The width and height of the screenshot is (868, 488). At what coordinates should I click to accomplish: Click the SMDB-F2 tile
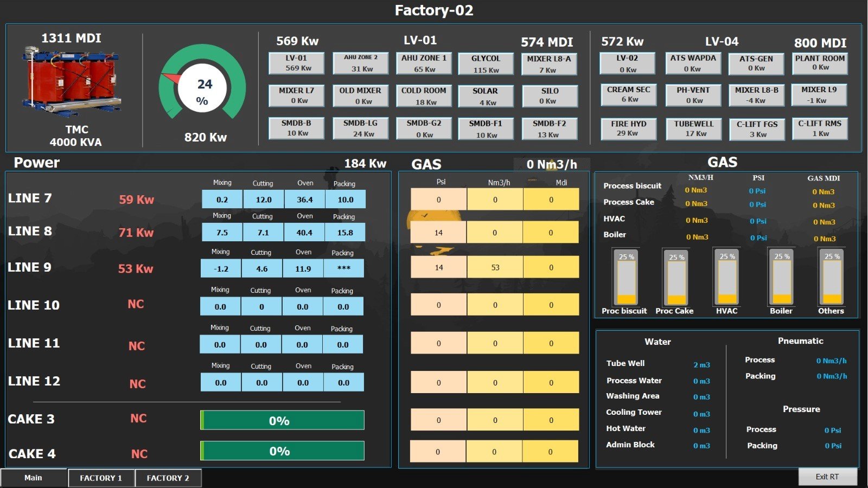point(550,129)
